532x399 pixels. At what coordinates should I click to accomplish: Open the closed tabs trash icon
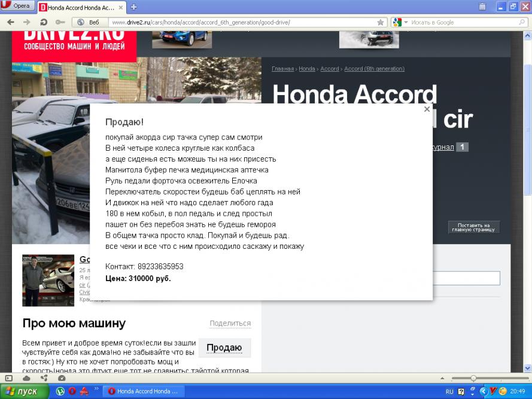tap(482, 7)
